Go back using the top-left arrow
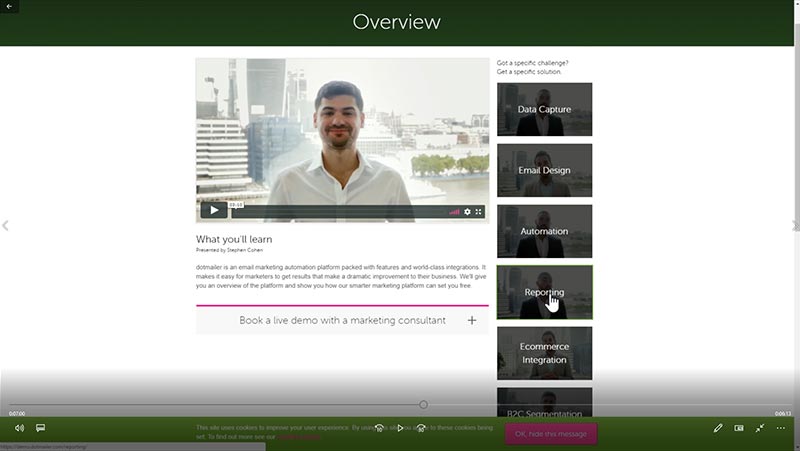This screenshot has width=800, height=451. pos(9,6)
